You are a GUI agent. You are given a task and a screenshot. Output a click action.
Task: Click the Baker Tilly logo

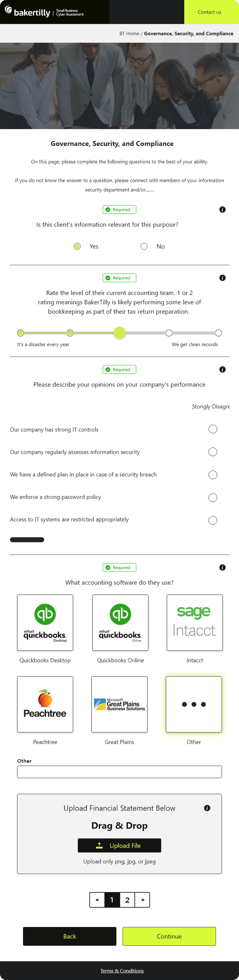pyautogui.click(x=27, y=12)
